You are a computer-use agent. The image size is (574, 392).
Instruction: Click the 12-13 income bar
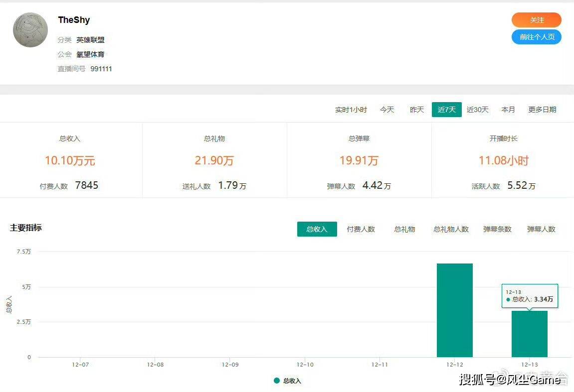[529, 334]
